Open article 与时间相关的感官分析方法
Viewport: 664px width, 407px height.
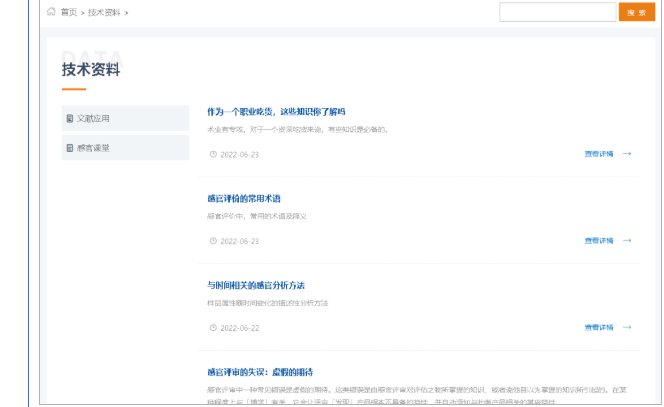click(255, 285)
